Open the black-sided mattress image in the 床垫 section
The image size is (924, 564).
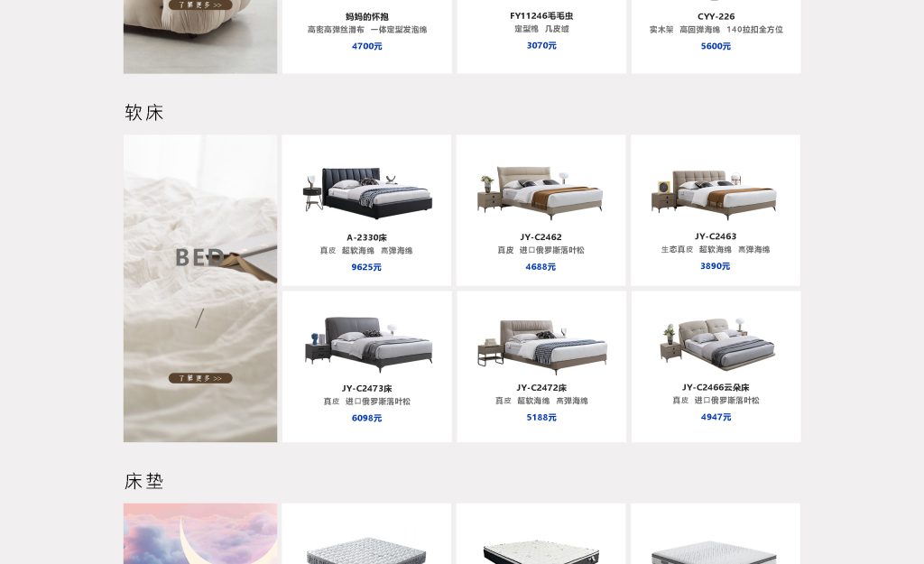541,553
